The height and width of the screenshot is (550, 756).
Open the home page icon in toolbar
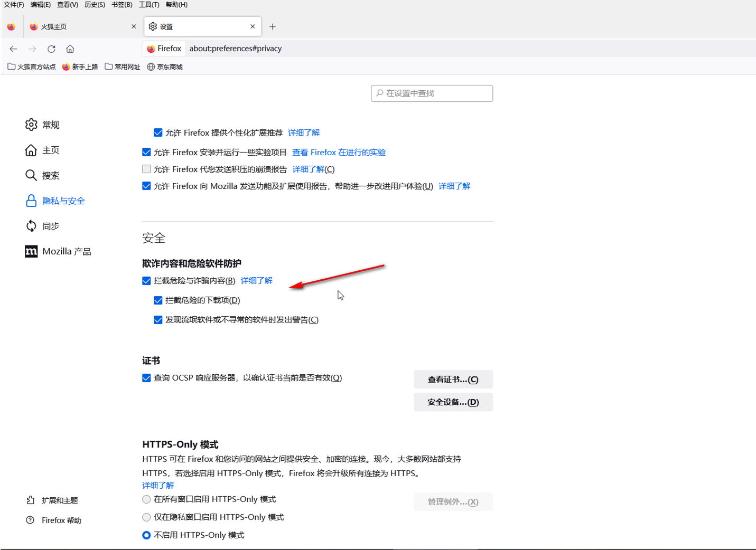(70, 49)
